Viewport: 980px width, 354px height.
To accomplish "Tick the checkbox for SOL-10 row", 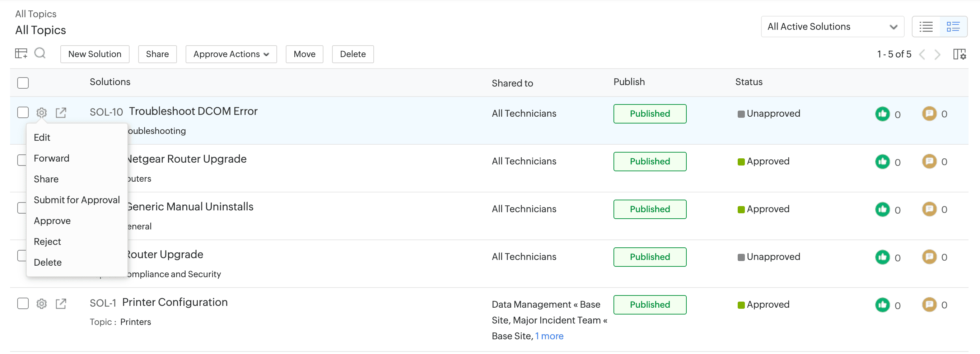I will (x=23, y=113).
